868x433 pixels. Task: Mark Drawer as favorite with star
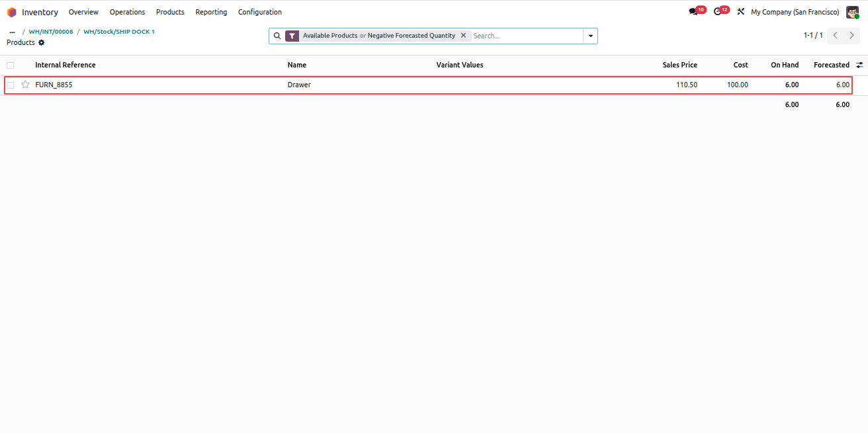(x=25, y=85)
